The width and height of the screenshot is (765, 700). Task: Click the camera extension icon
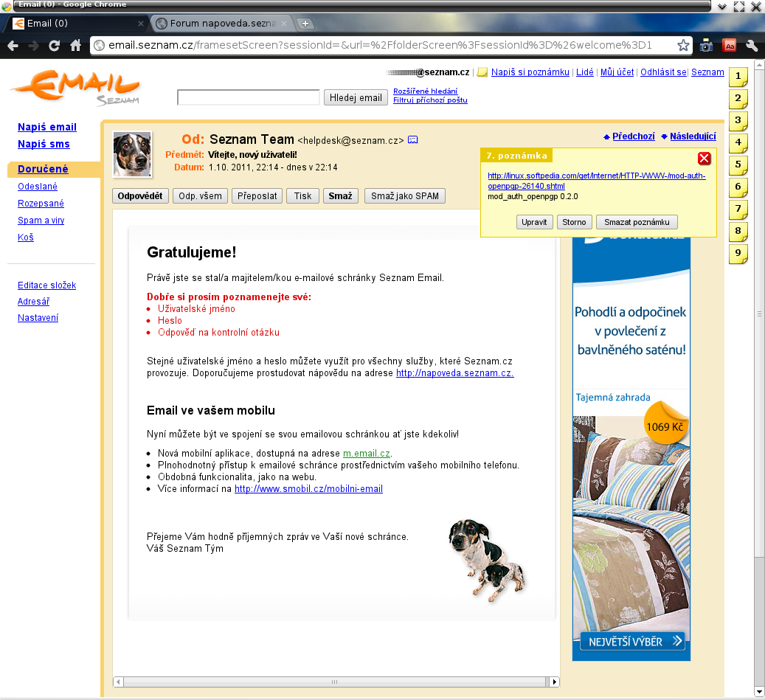click(x=706, y=46)
